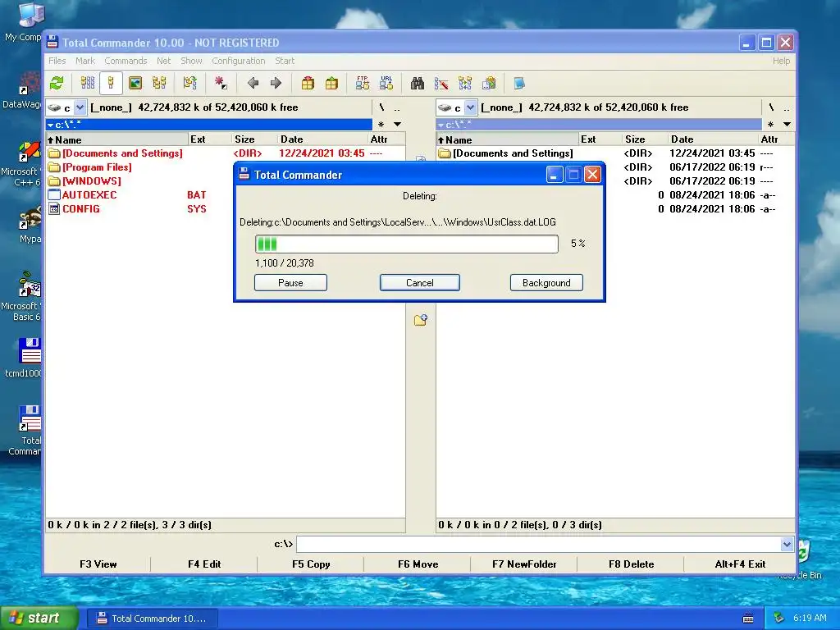Click the F7 NewFolder button
Viewport: 840px width, 630px height.
524,564
